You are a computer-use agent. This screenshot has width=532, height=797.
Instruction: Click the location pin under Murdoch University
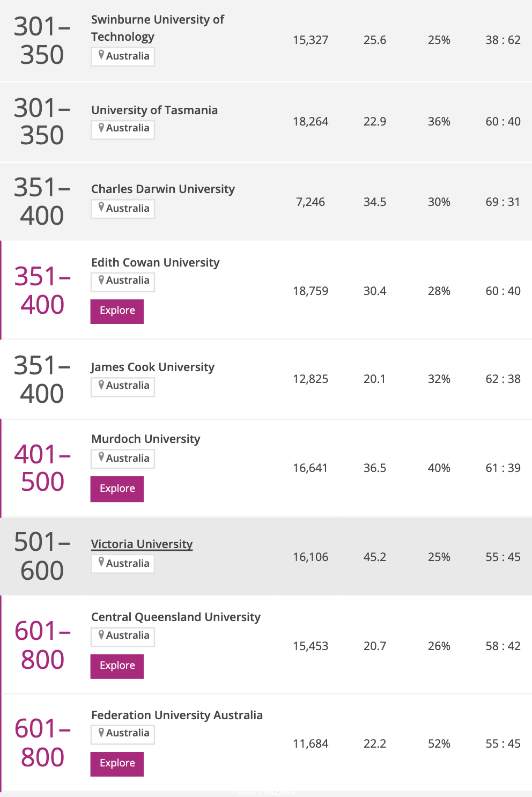101,458
